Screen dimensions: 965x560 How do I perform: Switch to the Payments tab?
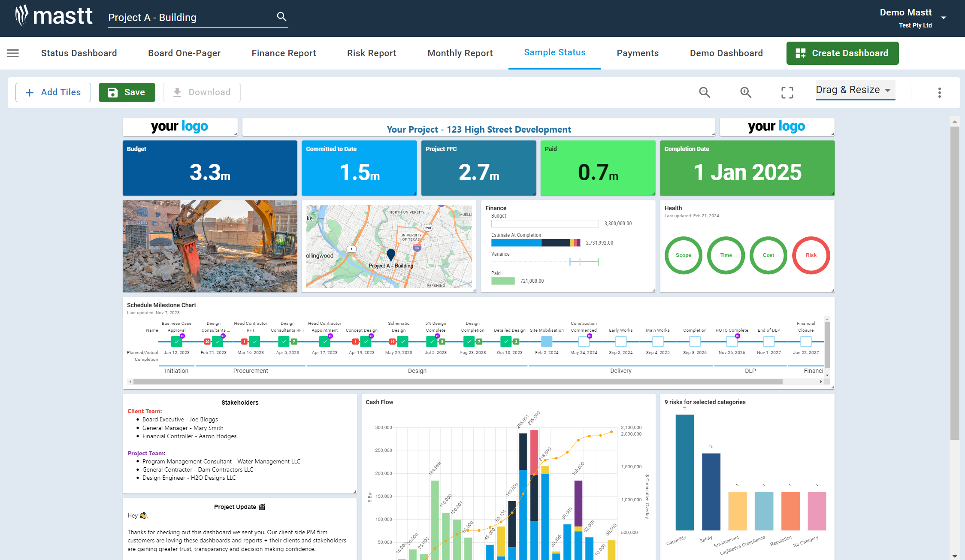tap(638, 53)
